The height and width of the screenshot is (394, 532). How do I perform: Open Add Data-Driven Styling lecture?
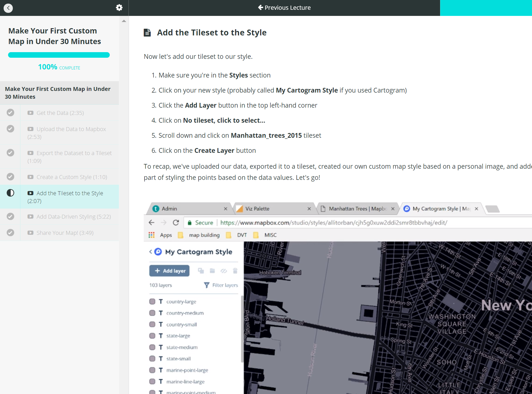(69, 217)
